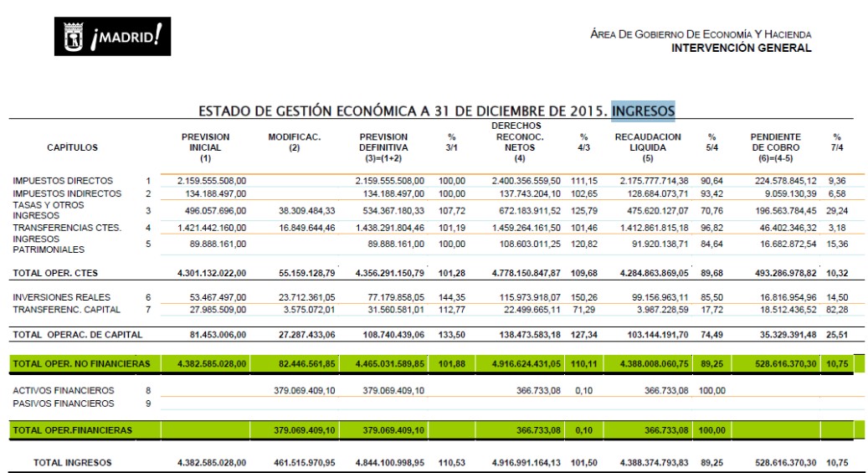Click the TOTAL INGRESOS row label

72,462
